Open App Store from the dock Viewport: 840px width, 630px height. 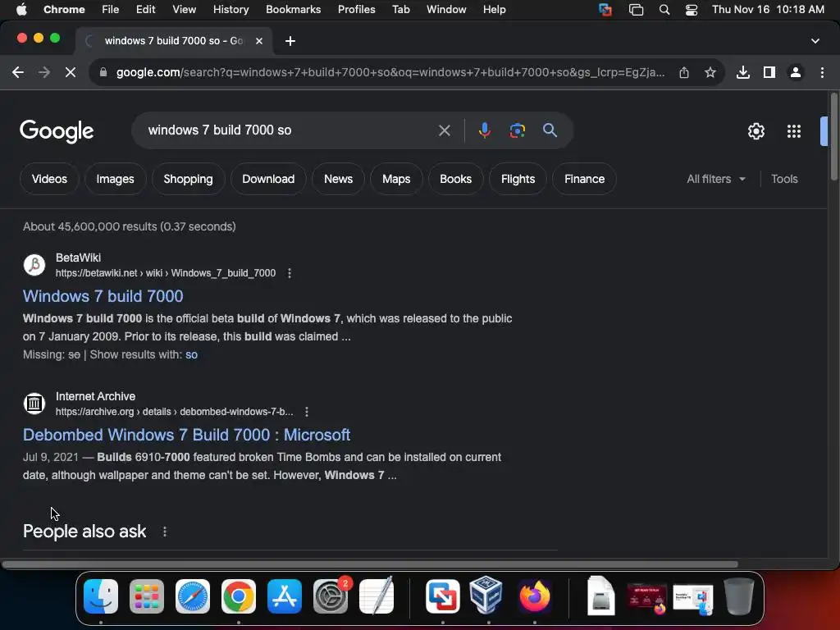tap(285, 596)
